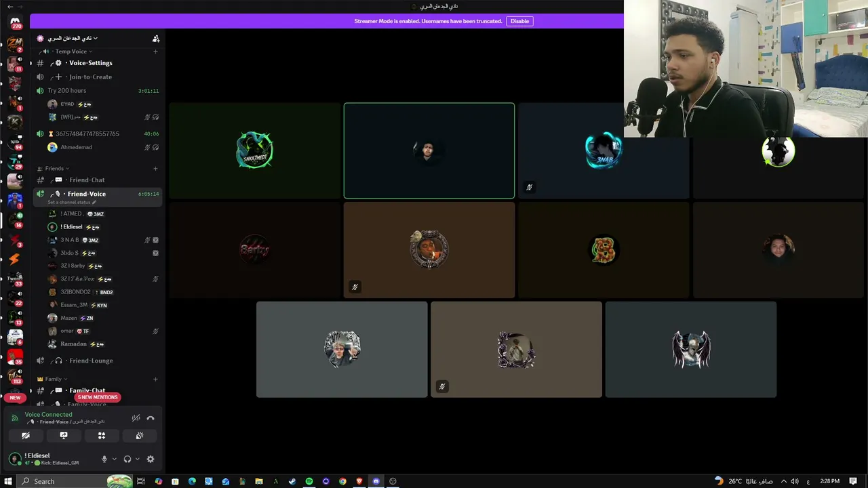
Task: Add a channel to Temp Voice category
Action: (x=156, y=52)
